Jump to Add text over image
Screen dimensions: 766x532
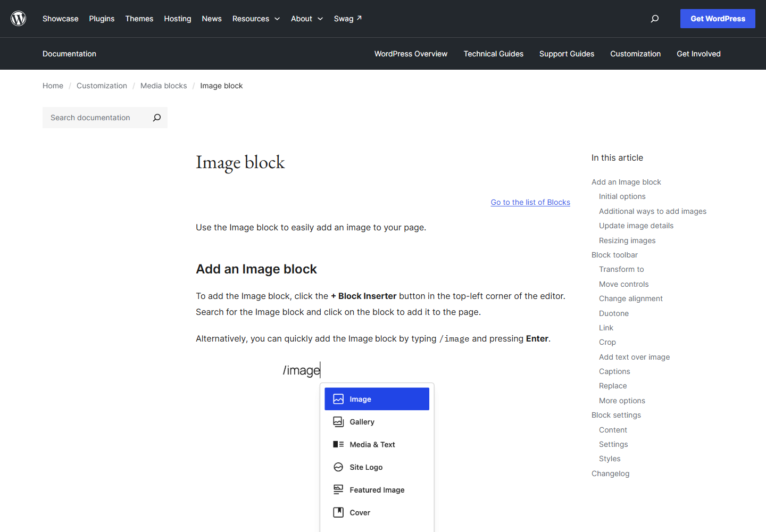(x=634, y=357)
